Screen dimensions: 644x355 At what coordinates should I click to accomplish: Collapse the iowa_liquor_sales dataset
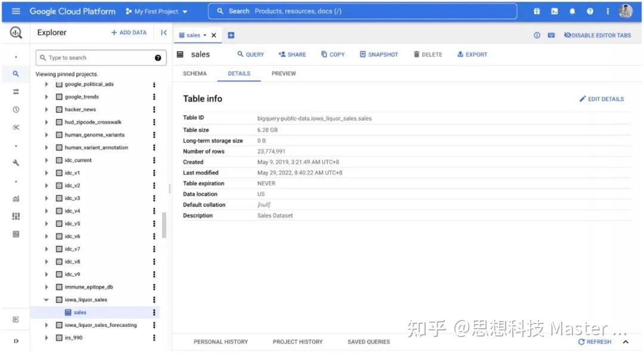point(47,300)
